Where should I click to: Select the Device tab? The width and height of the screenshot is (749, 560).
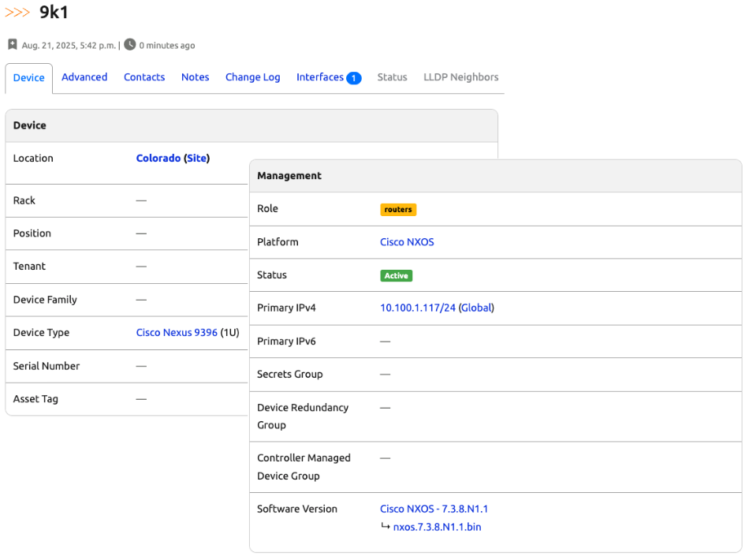click(28, 77)
